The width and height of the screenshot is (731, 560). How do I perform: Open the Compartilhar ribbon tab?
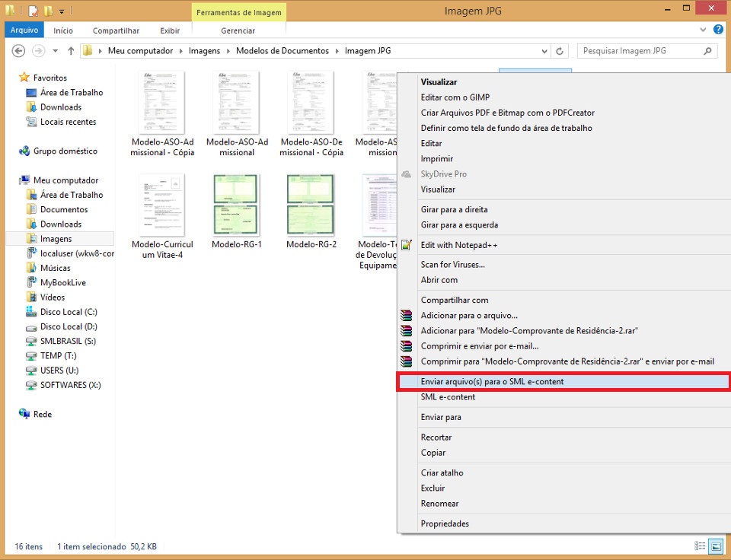click(x=116, y=30)
